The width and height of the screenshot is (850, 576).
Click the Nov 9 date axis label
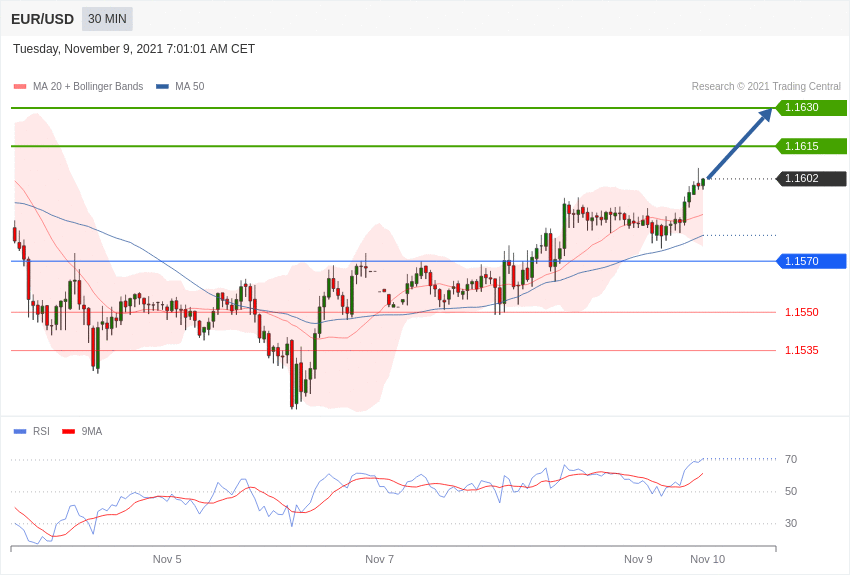638,559
